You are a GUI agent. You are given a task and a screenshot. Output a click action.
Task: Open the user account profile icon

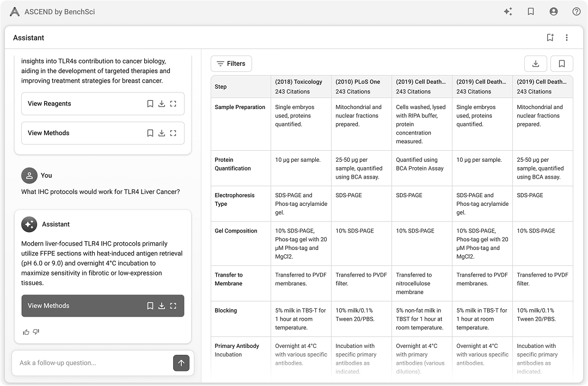554,11
